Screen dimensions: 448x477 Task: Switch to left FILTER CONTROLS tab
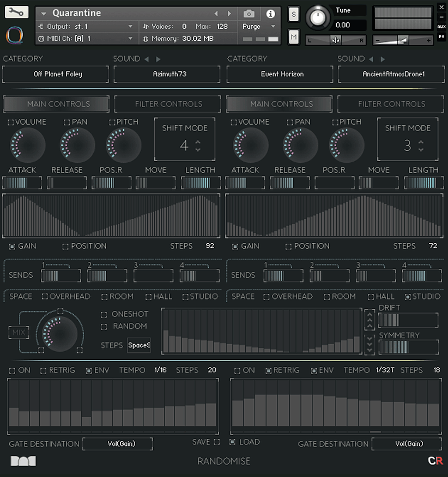click(168, 104)
